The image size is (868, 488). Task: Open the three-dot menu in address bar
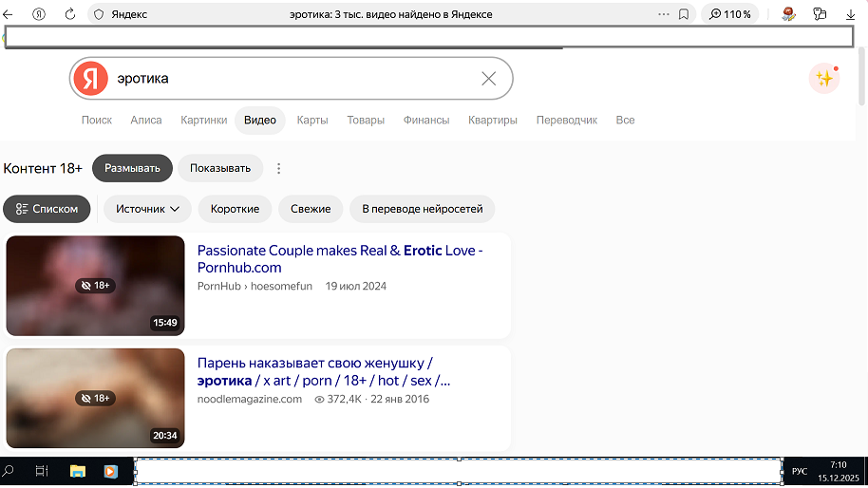[x=663, y=14]
